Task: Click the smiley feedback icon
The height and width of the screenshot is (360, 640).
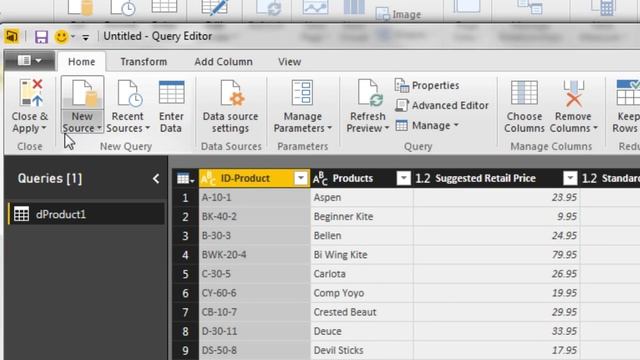Action: tap(61, 37)
